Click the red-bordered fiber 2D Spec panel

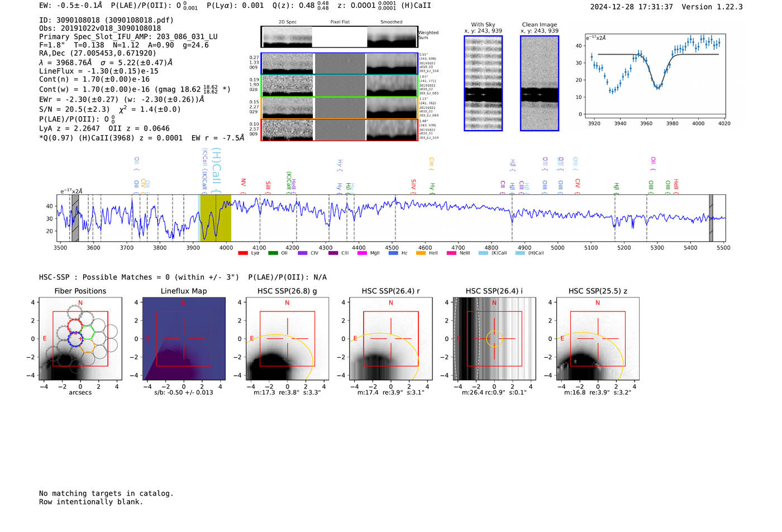(x=287, y=130)
